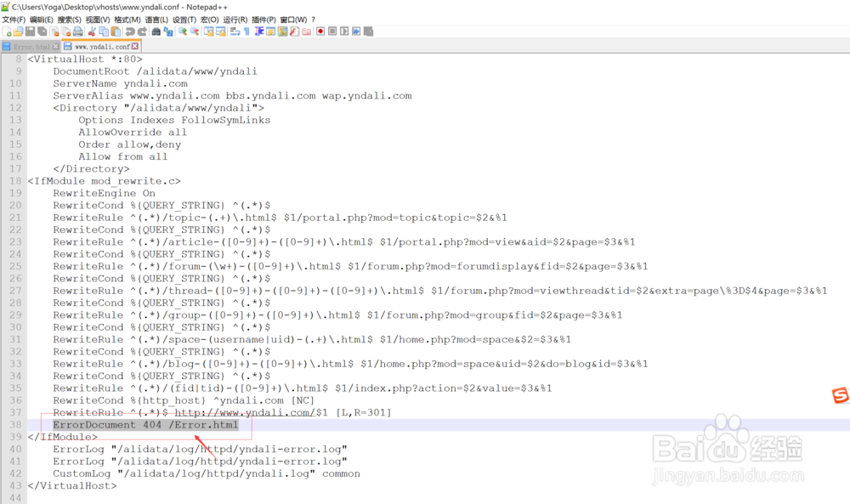Image resolution: width=850 pixels, height=504 pixels.
Task: Click the ErrorDocument 404 /Error.html line
Action: tap(145, 425)
